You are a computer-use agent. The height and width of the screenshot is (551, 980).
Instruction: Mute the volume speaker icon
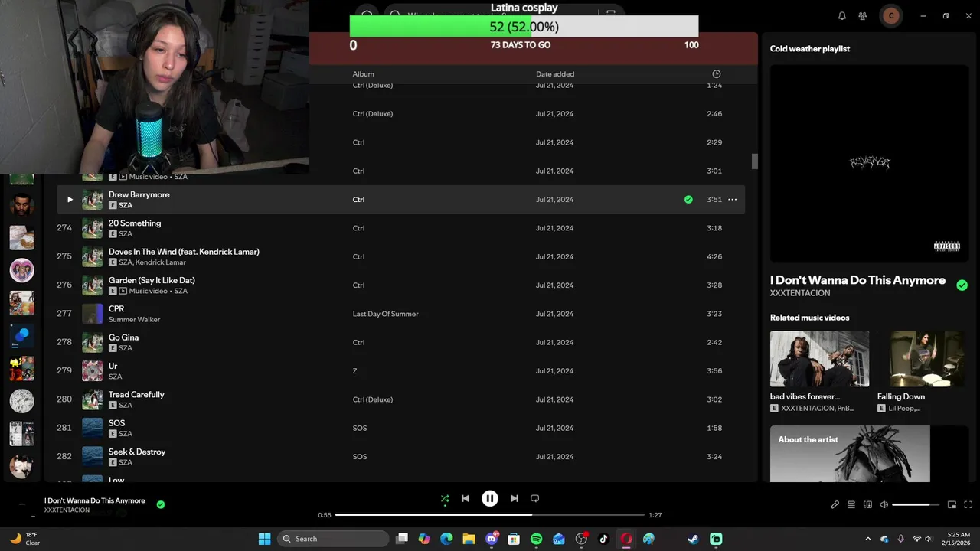884,504
